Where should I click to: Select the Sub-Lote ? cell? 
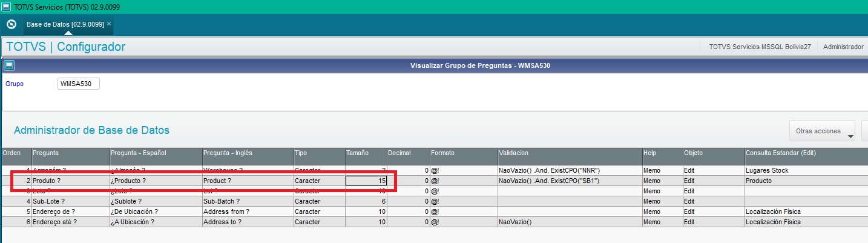point(70,201)
